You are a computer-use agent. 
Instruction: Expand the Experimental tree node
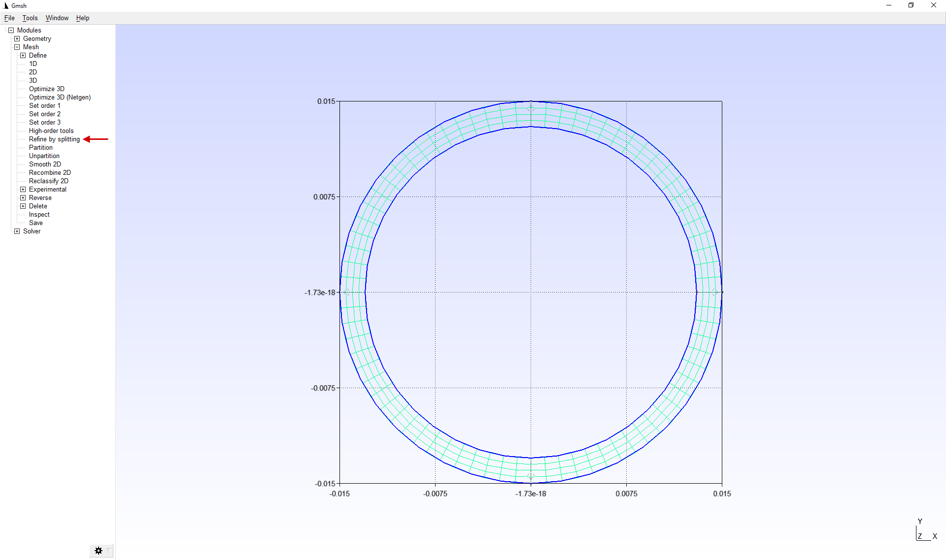coord(23,189)
